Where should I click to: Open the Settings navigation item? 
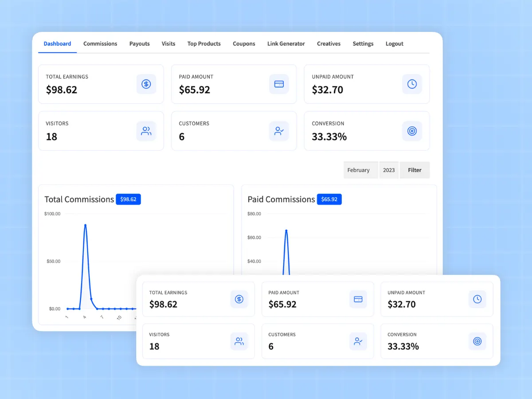(x=363, y=43)
